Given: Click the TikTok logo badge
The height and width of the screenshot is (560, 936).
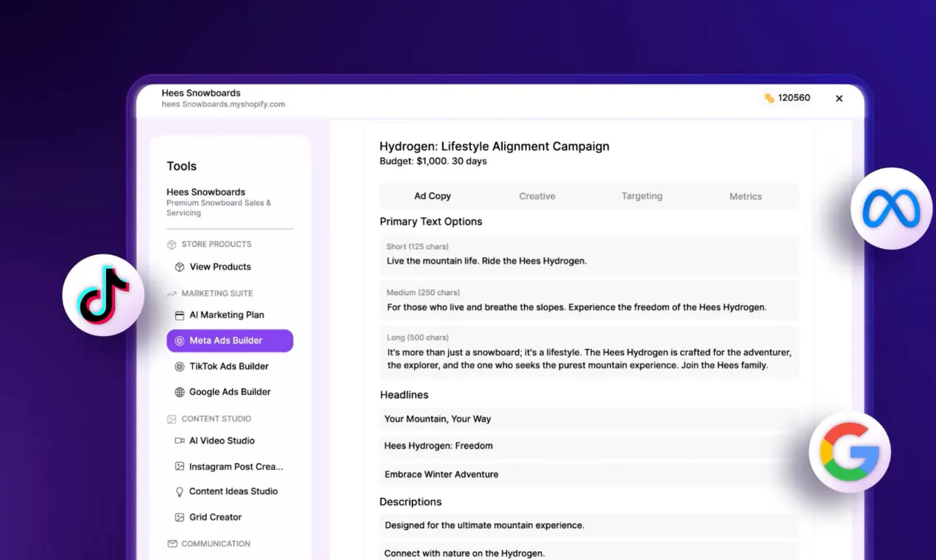Looking at the screenshot, I should (x=103, y=295).
